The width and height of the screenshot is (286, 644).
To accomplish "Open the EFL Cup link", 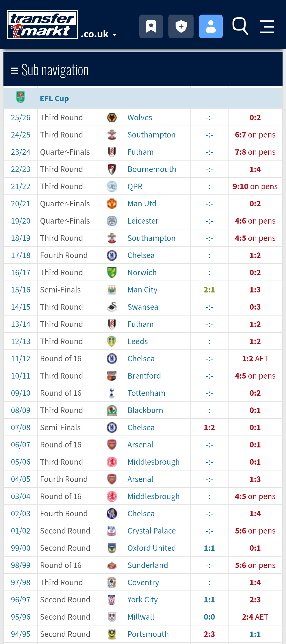I will pyautogui.click(x=54, y=99).
